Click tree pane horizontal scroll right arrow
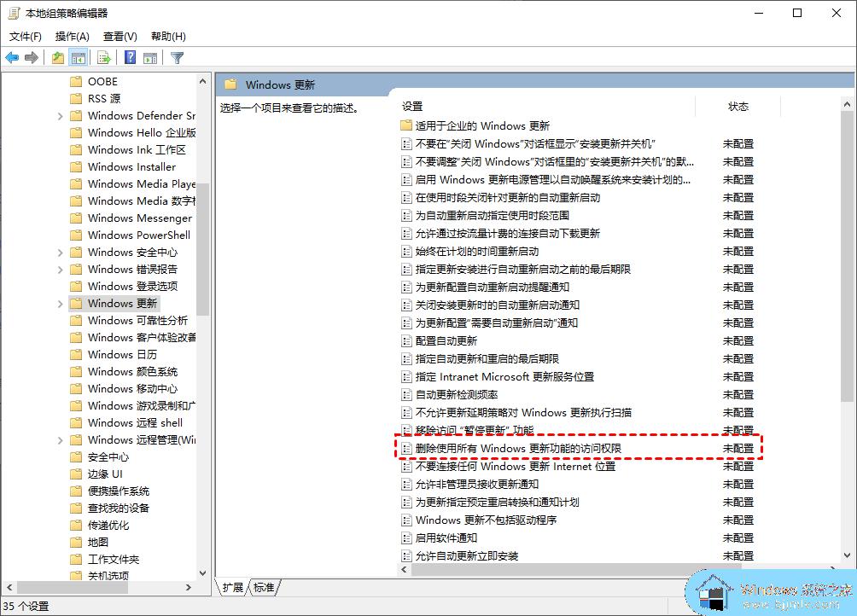 pos(189,587)
